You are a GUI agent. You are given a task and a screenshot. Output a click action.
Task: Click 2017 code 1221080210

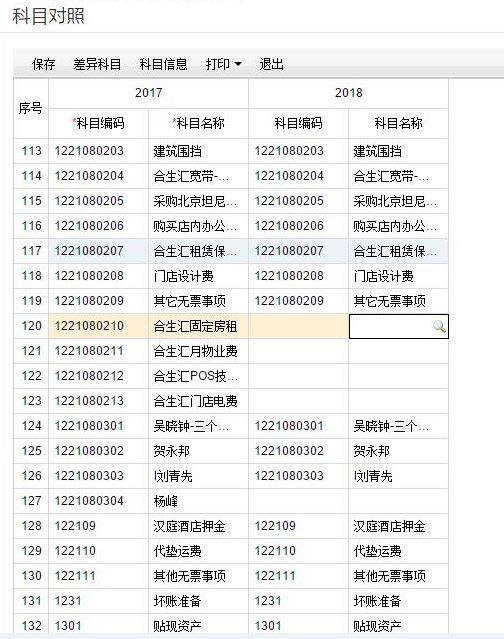point(89,326)
